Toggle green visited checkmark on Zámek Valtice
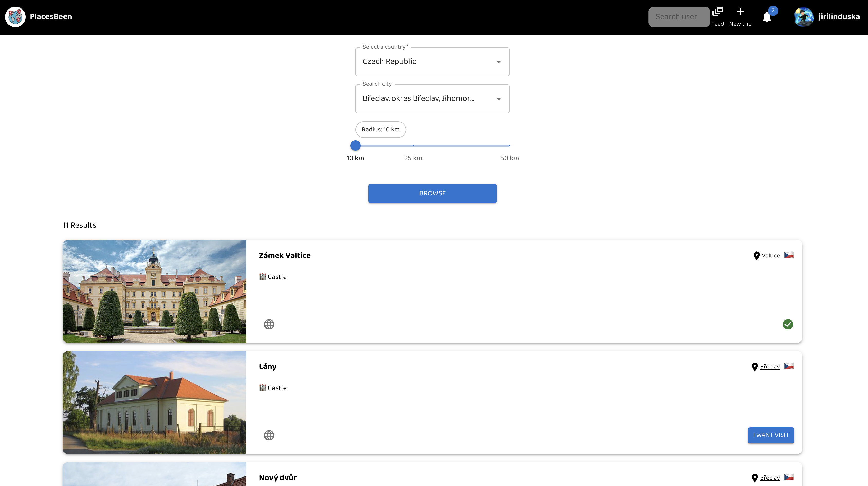This screenshot has width=868, height=486. click(788, 324)
